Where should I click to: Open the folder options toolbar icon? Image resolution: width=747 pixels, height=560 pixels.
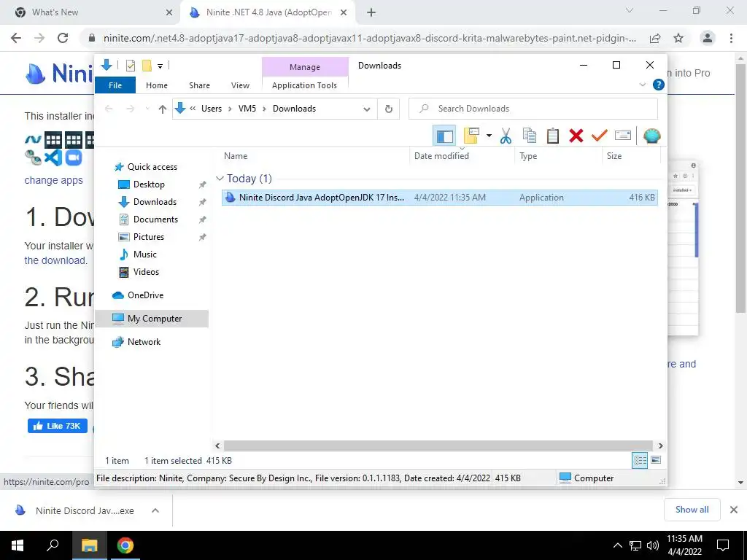click(x=471, y=136)
